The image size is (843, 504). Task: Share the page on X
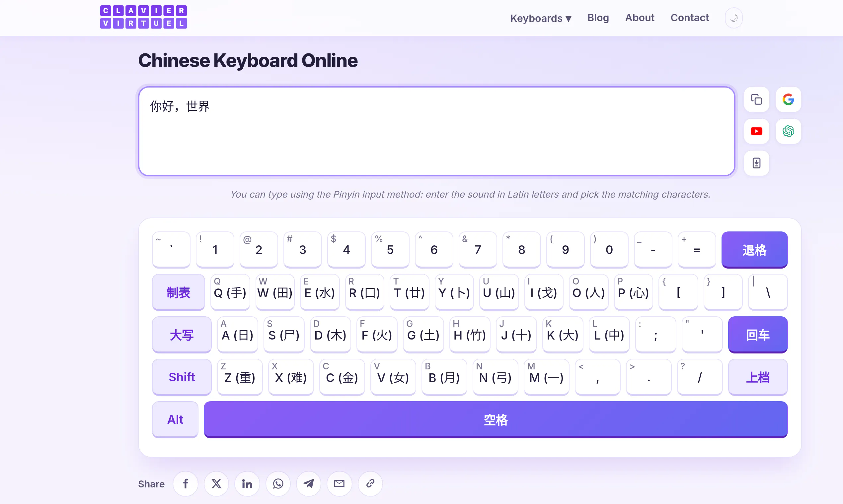[216, 483]
